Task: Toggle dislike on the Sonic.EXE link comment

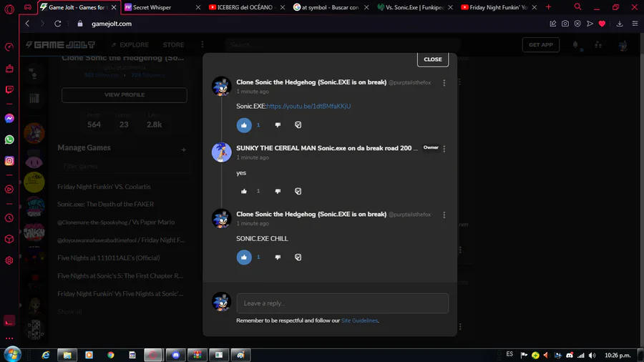Action: pyautogui.click(x=278, y=124)
